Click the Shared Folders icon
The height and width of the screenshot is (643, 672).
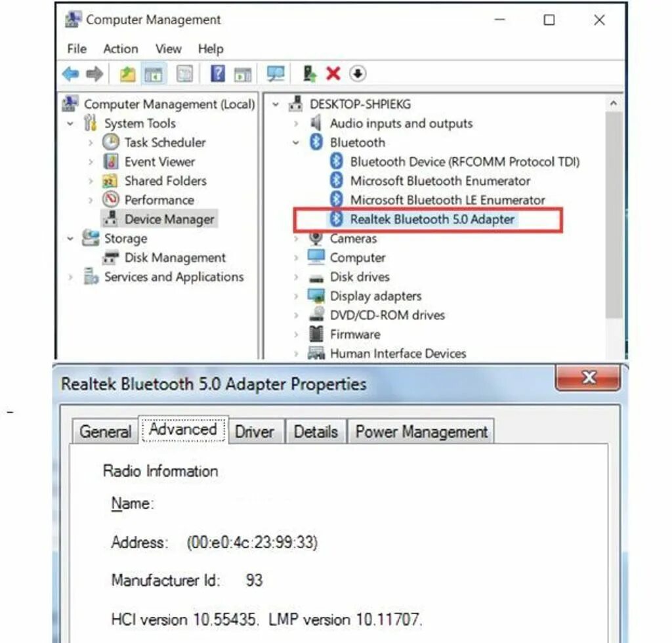pyautogui.click(x=110, y=181)
